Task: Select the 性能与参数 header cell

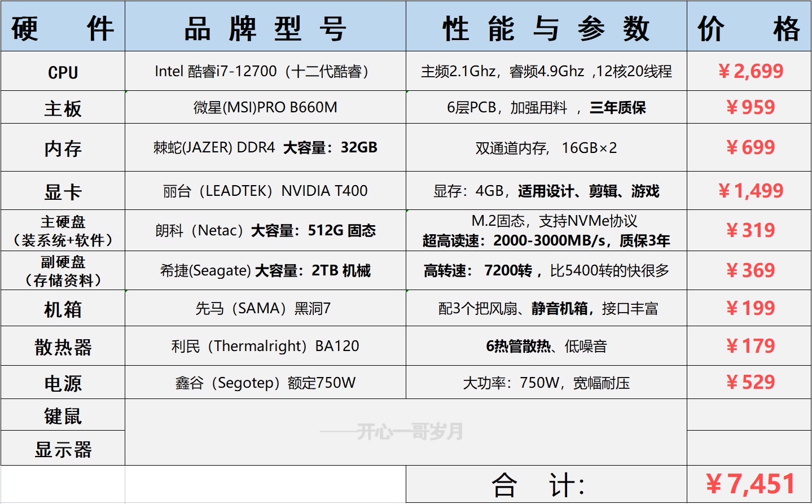Action: point(546,26)
